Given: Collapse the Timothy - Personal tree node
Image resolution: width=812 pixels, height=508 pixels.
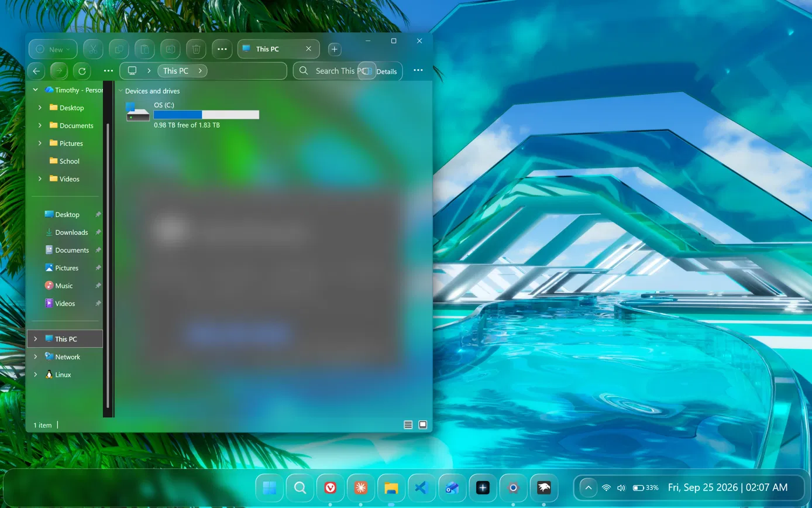Looking at the screenshot, I should click(36, 90).
